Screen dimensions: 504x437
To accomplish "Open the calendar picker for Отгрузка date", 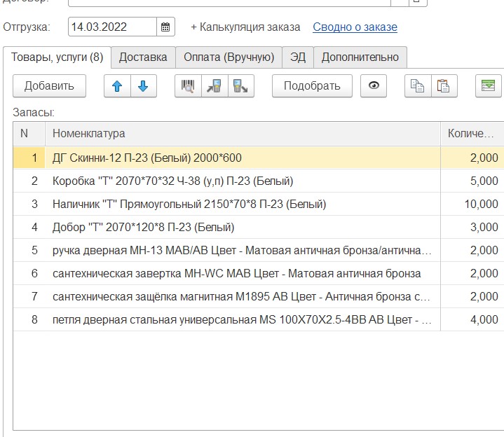I will tap(166, 27).
